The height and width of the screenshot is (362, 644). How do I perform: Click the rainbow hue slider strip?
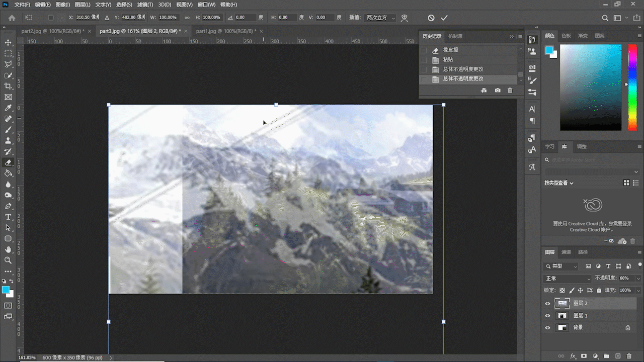coord(632,87)
